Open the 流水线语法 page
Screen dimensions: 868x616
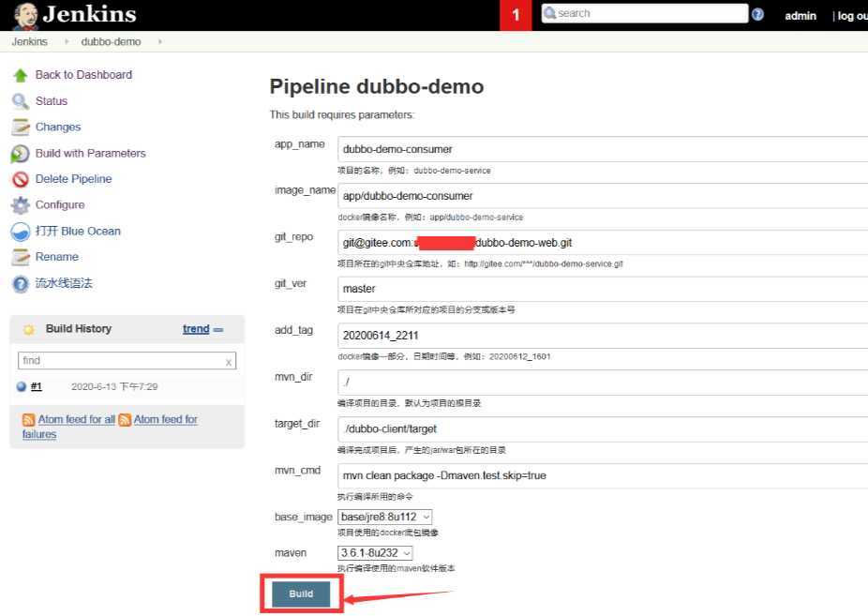point(64,283)
